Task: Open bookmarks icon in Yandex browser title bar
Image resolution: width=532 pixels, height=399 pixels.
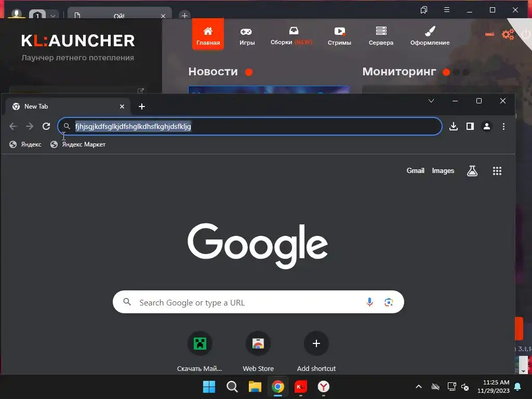Action: point(424,10)
